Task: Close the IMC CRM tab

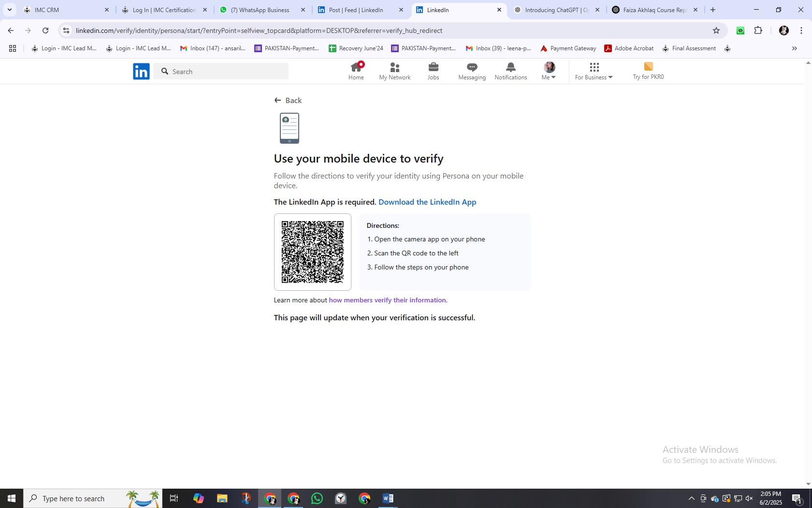Action: point(107,10)
